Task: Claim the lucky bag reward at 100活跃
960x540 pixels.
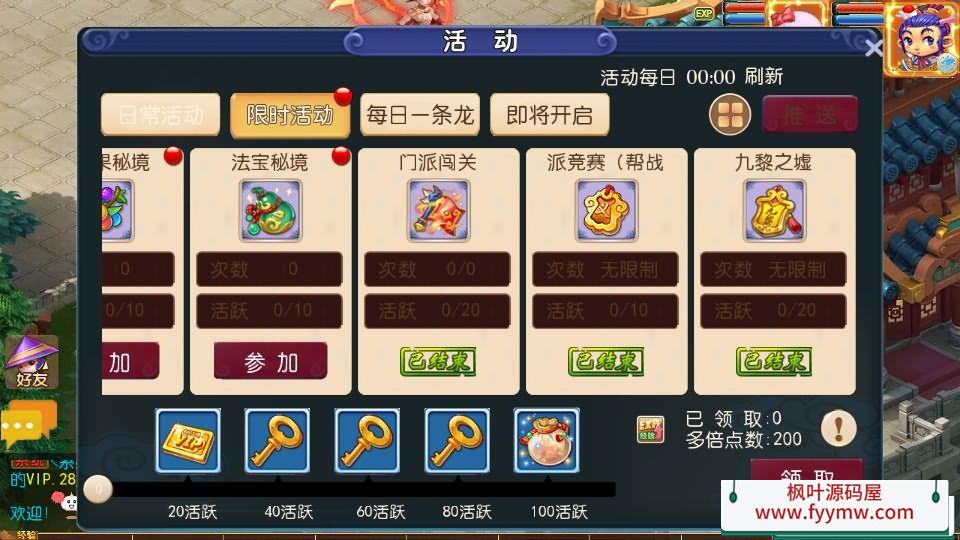Action: (547, 441)
